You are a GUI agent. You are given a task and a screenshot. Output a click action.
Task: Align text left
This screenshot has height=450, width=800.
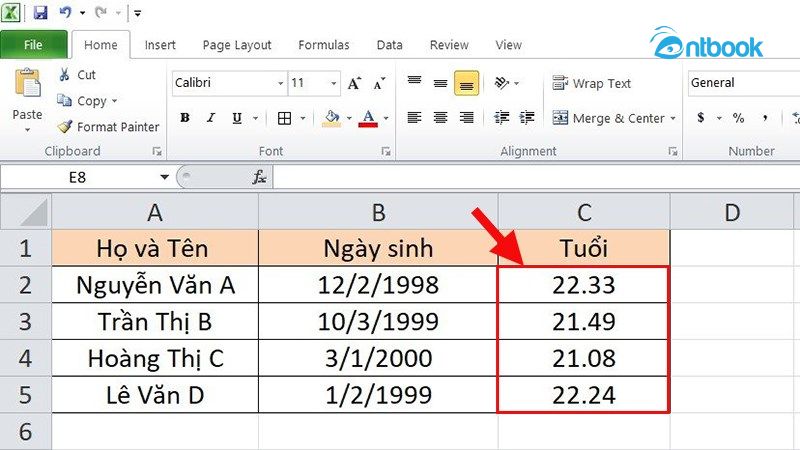pos(414,118)
